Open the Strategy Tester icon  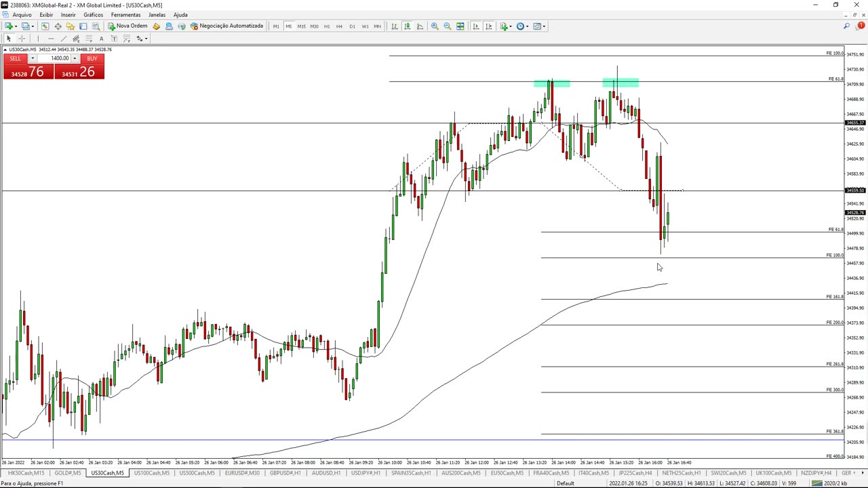tap(96, 26)
